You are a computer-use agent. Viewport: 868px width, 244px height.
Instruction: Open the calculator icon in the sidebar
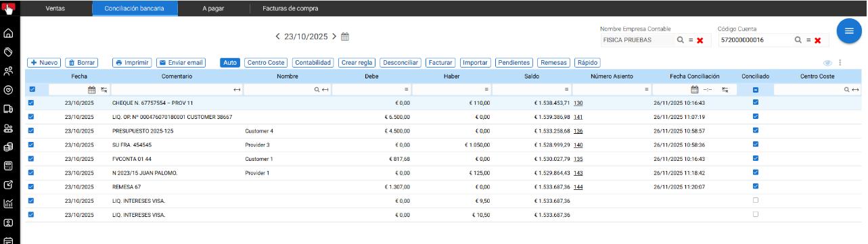coord(9,166)
